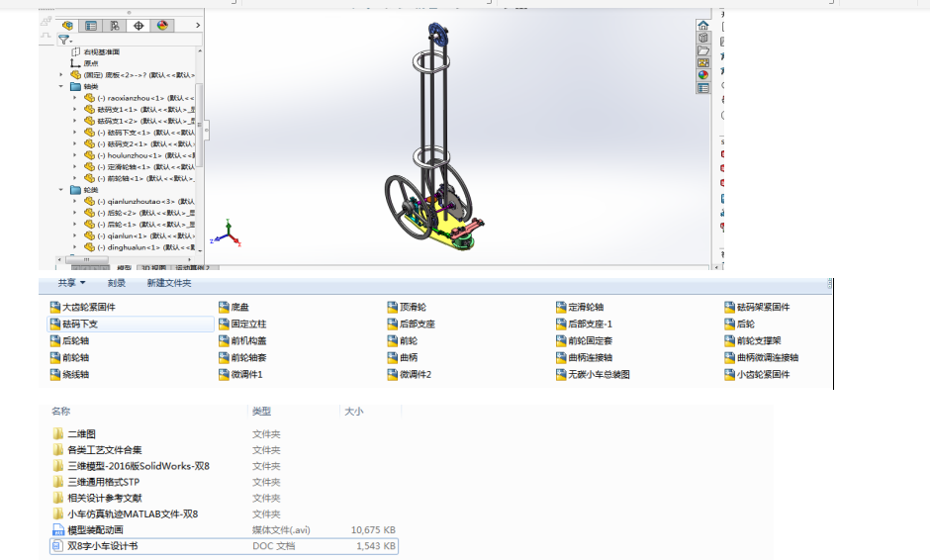The width and height of the screenshot is (930, 560).
Task: Select the 固定立柱 file
Action: [x=242, y=324]
